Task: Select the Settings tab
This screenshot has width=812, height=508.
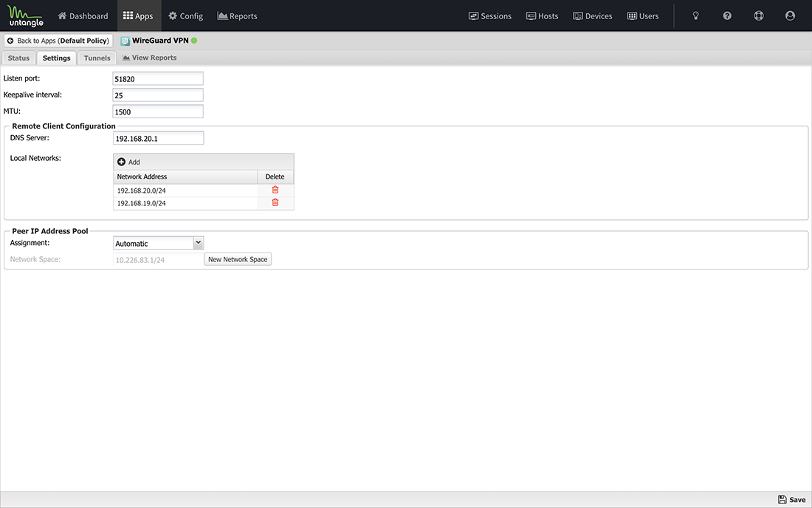Action: coord(56,58)
